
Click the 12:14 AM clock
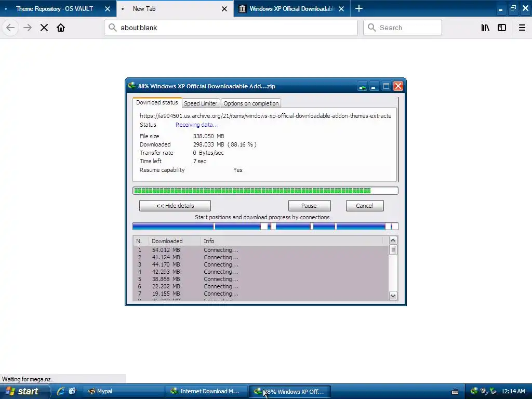click(513, 391)
